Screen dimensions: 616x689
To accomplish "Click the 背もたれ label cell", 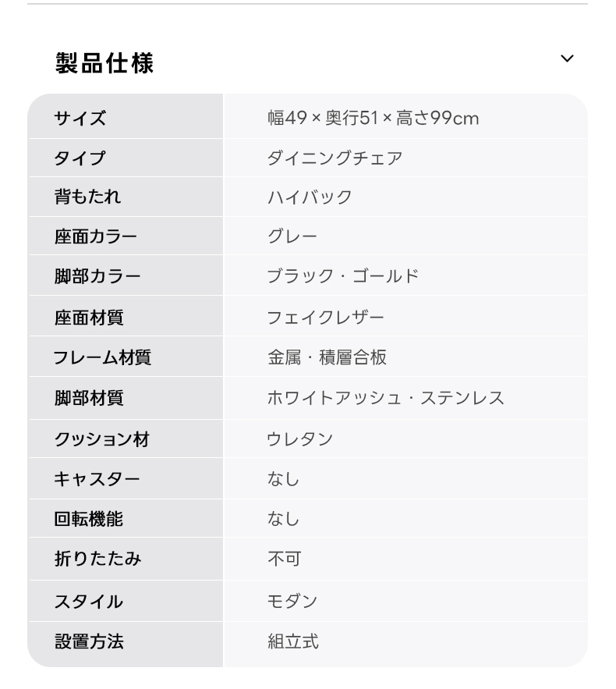I will [126, 197].
